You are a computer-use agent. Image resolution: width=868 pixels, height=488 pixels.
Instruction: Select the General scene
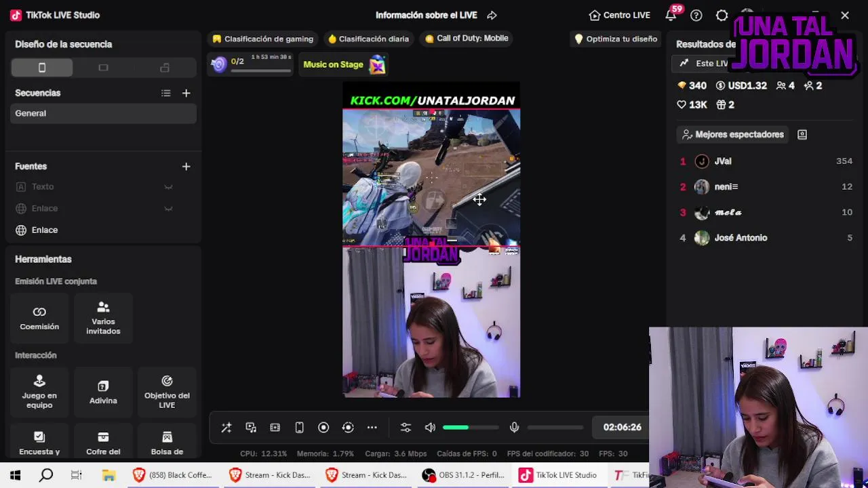[x=104, y=113]
